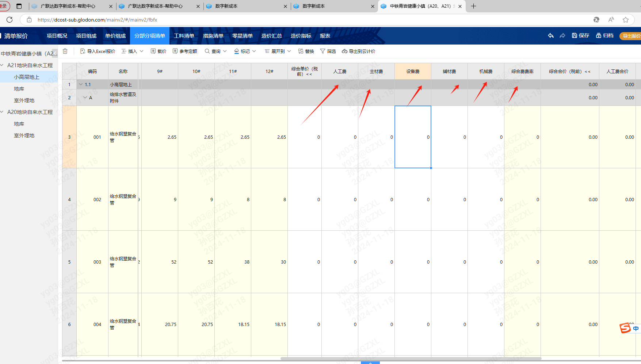The width and height of the screenshot is (641, 364).
Task: Click the undo arrow icon
Action: click(551, 35)
